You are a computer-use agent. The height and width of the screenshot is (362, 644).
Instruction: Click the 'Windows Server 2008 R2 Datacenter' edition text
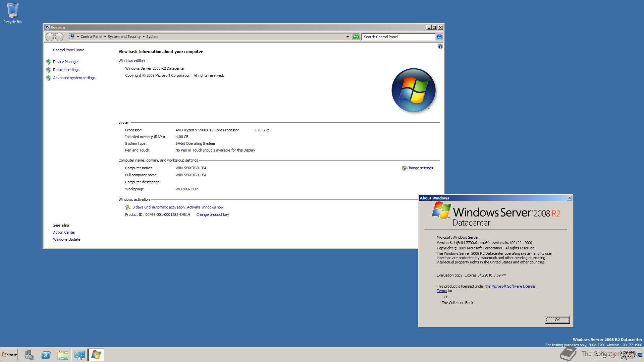coord(155,68)
